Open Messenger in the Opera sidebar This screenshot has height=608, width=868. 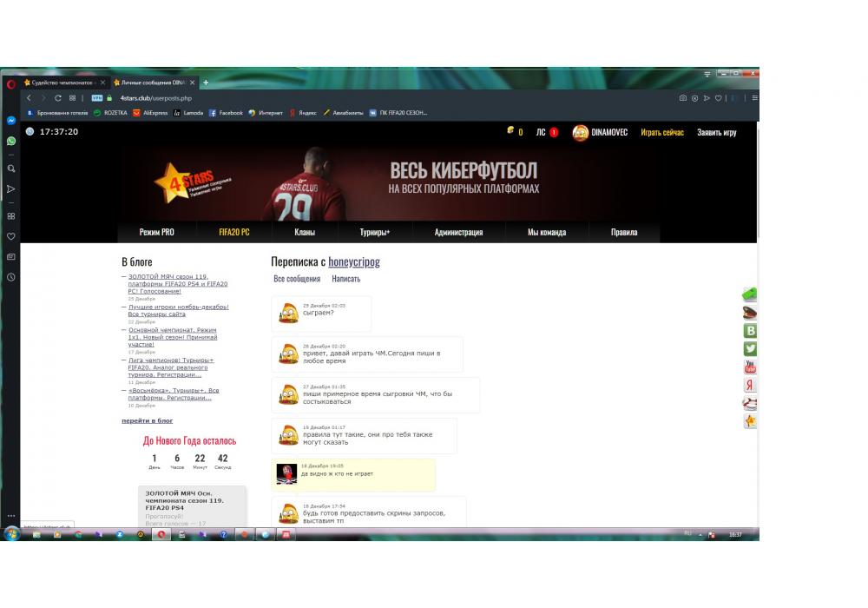click(11, 121)
